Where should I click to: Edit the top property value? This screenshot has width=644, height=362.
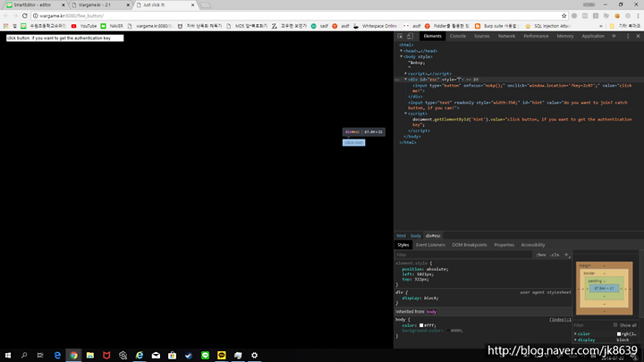(421, 279)
